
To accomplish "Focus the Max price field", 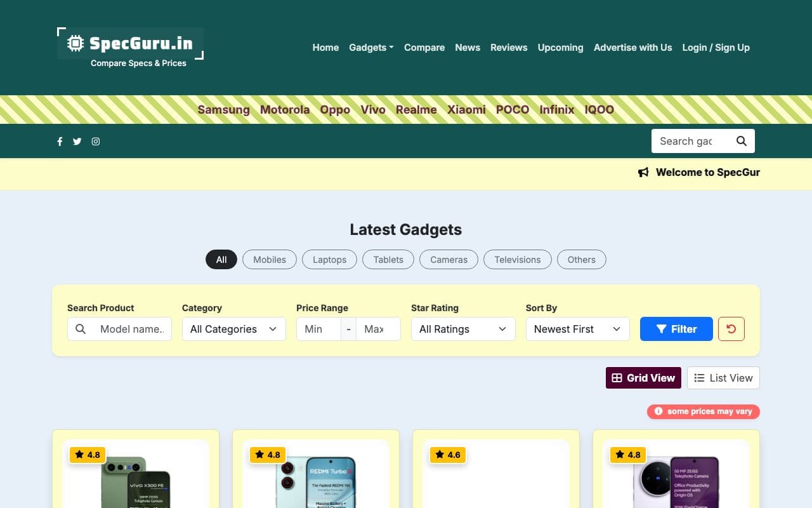I will (378, 329).
